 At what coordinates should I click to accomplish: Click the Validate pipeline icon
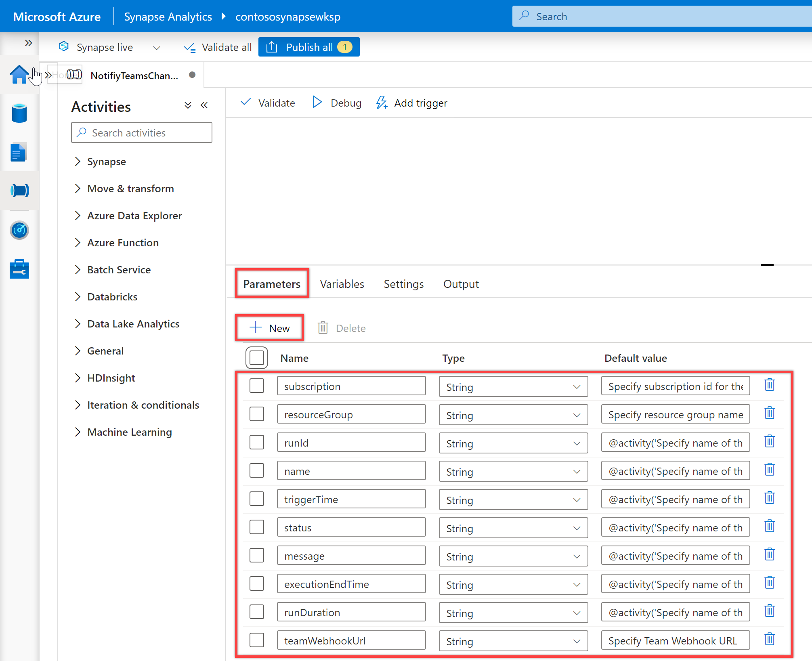pyautogui.click(x=269, y=103)
